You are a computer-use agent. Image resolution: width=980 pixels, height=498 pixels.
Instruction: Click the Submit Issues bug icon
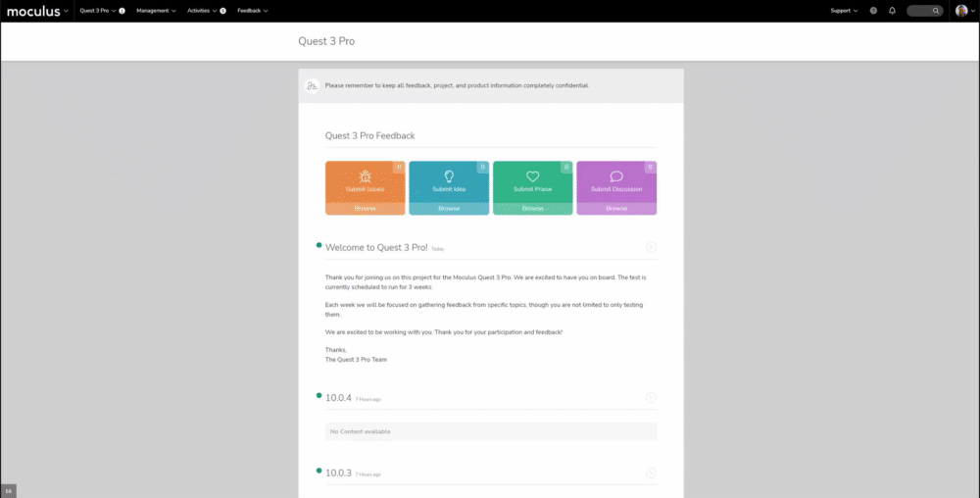click(365, 176)
